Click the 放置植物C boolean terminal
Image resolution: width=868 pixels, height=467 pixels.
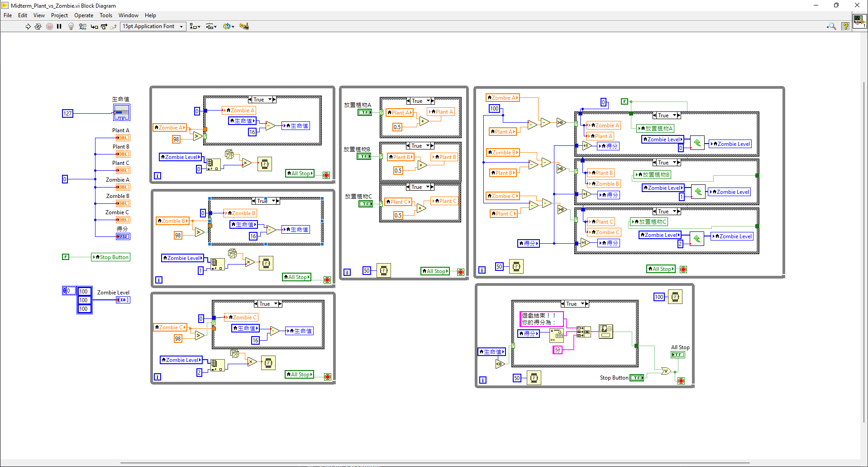pyautogui.click(x=366, y=204)
